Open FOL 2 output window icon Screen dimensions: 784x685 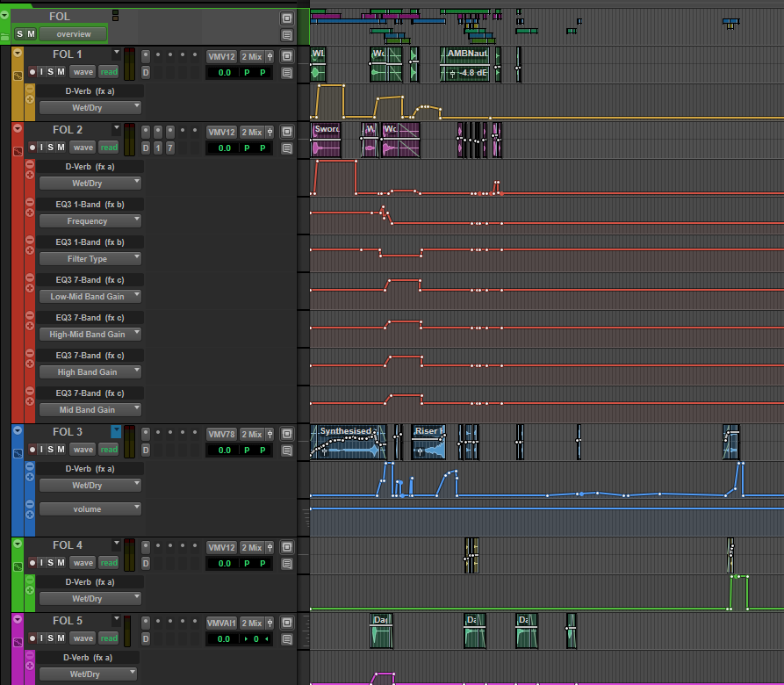tap(286, 132)
